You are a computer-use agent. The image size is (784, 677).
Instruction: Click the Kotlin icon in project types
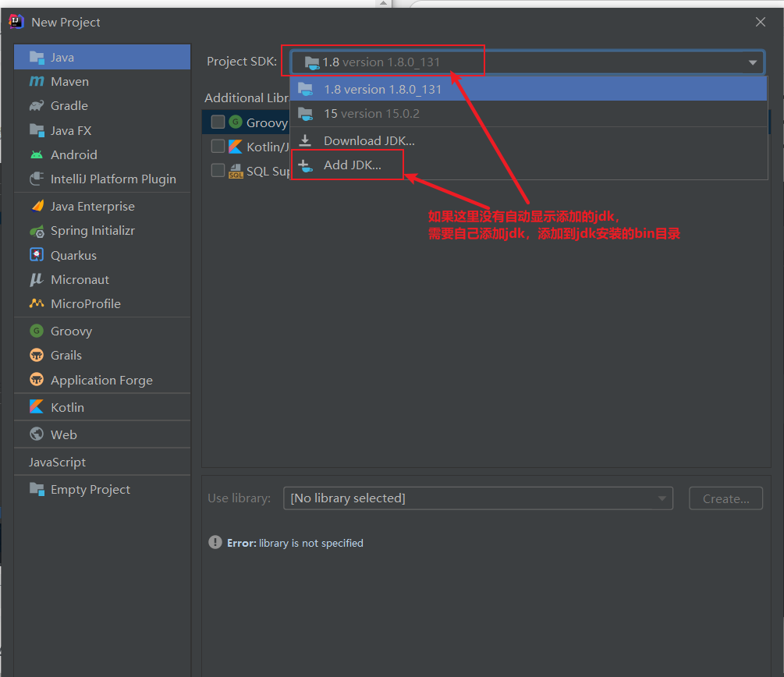pos(37,406)
